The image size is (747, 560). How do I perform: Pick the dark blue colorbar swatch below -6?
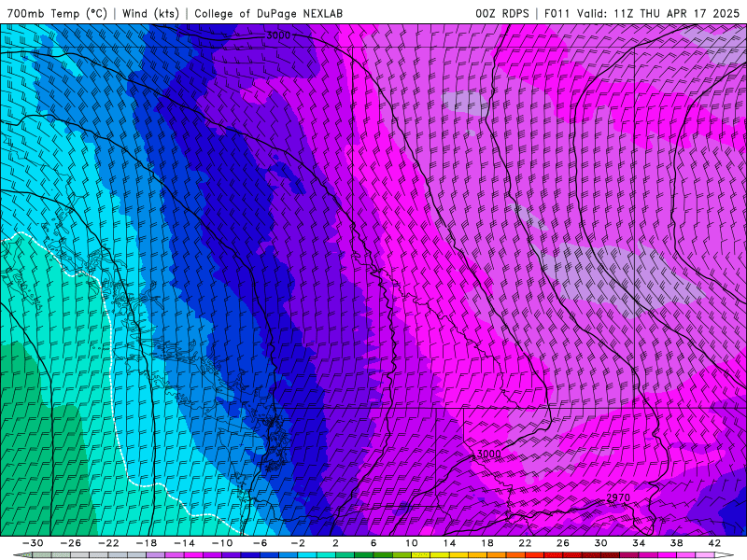point(250,555)
